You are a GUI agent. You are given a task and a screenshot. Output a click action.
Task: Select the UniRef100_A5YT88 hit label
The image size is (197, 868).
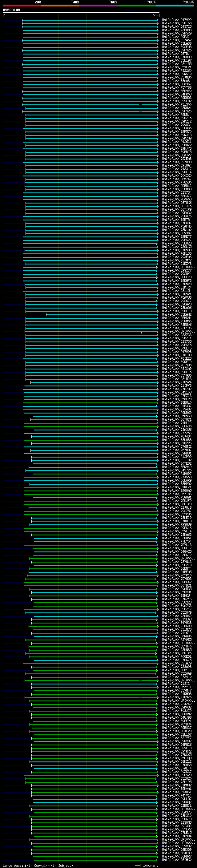177,88
